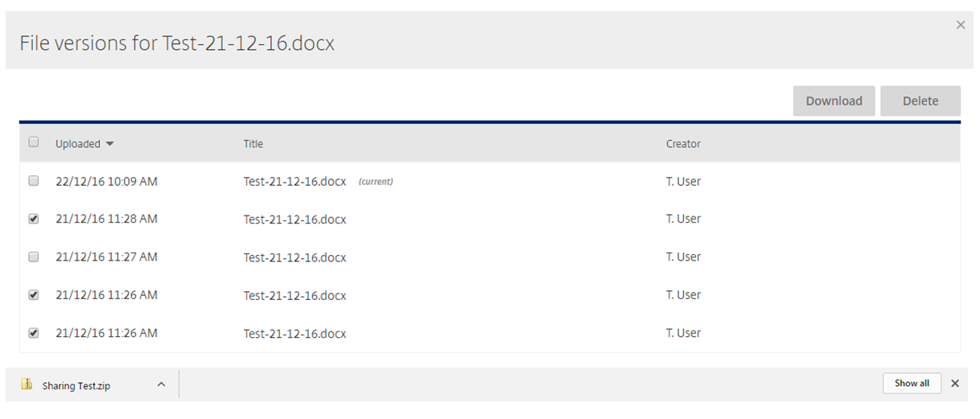Sort by the Uploaded column header
Viewport: 980px width, 419px height.
click(78, 144)
